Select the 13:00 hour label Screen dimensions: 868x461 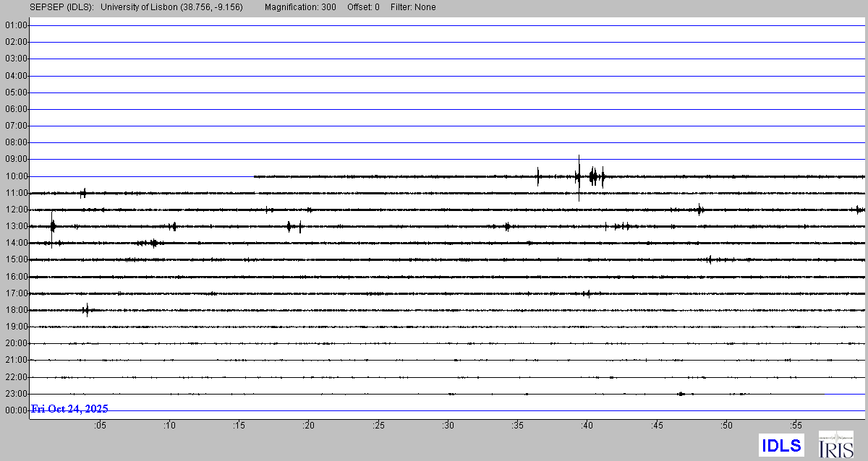(16, 226)
